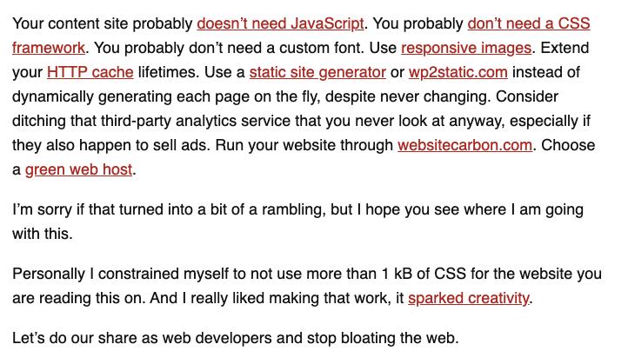Go to the wp2static.com link
Viewport: 628px width, 364px height.
(458, 72)
